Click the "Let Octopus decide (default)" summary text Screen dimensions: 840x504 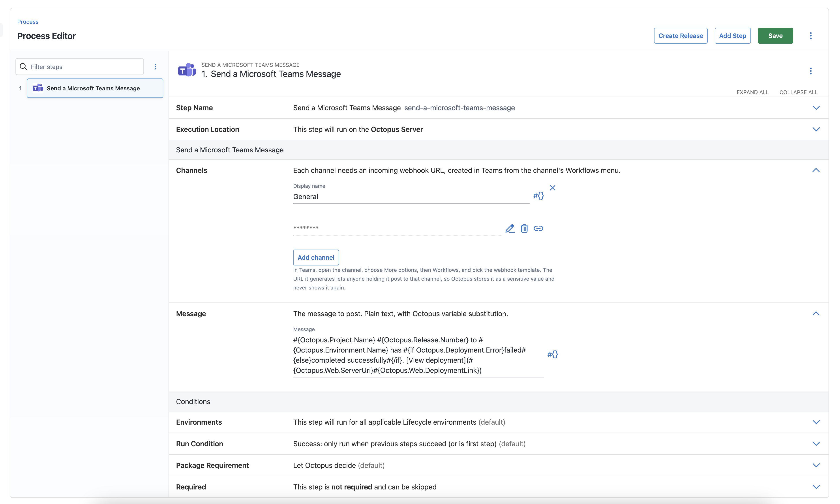pos(339,465)
